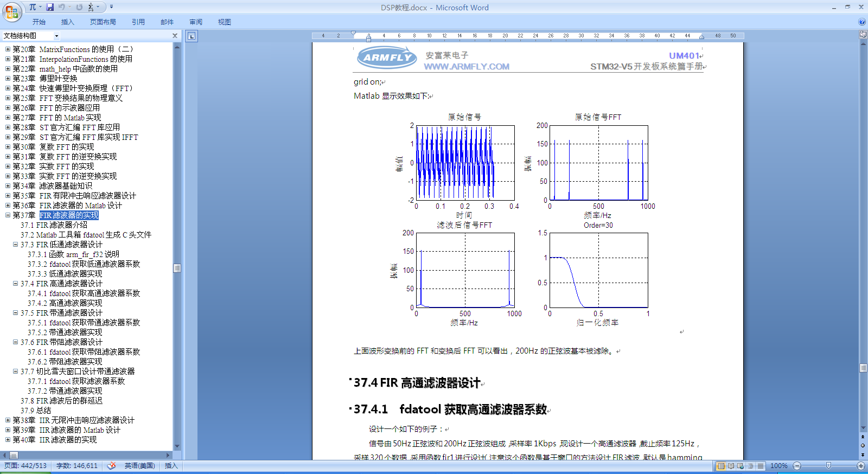Save the document using the floppy disk icon

point(50,7)
